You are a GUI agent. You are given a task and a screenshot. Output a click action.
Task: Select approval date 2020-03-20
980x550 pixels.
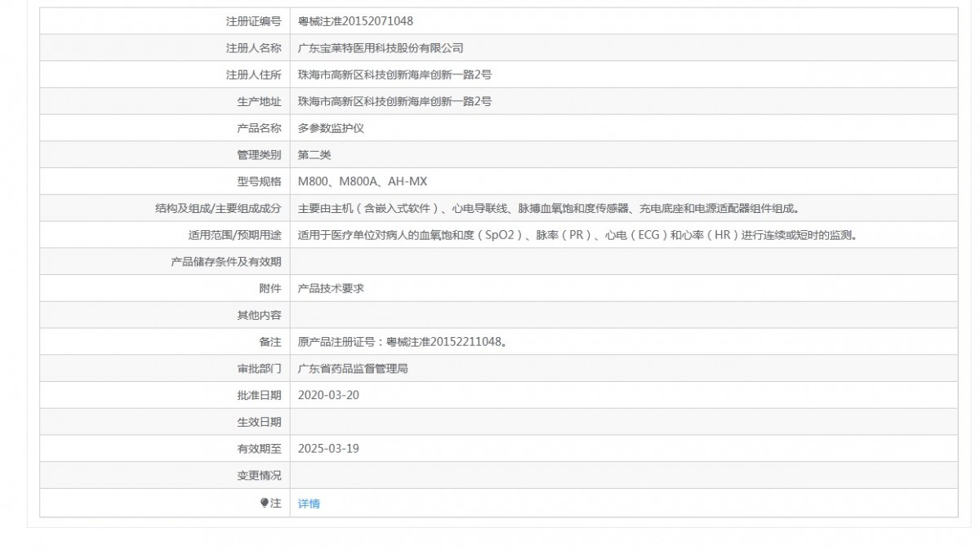(x=329, y=395)
